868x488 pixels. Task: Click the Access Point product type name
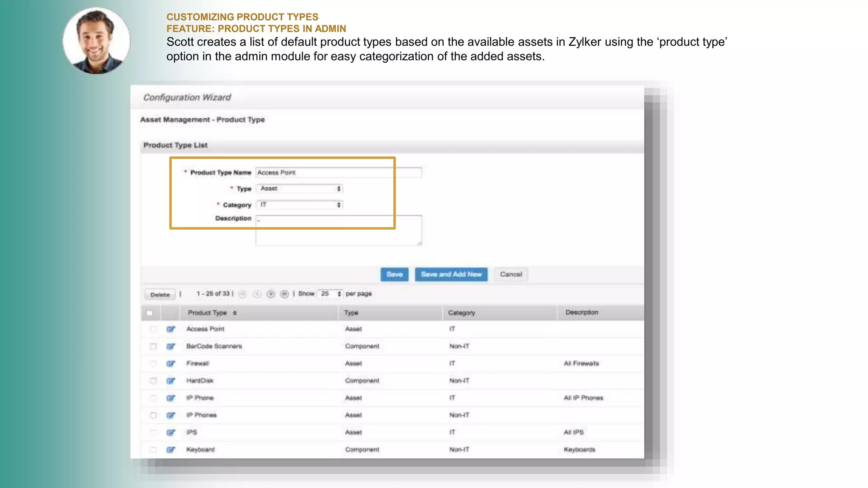click(206, 329)
